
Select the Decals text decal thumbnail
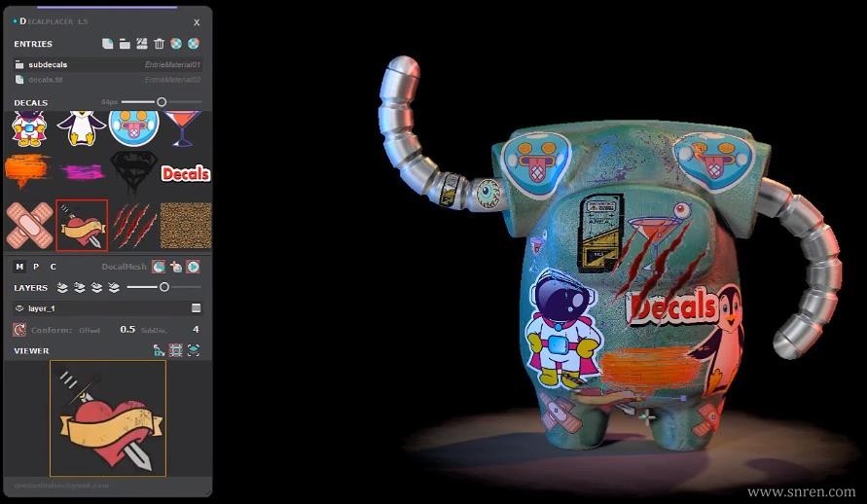pyautogui.click(x=186, y=173)
